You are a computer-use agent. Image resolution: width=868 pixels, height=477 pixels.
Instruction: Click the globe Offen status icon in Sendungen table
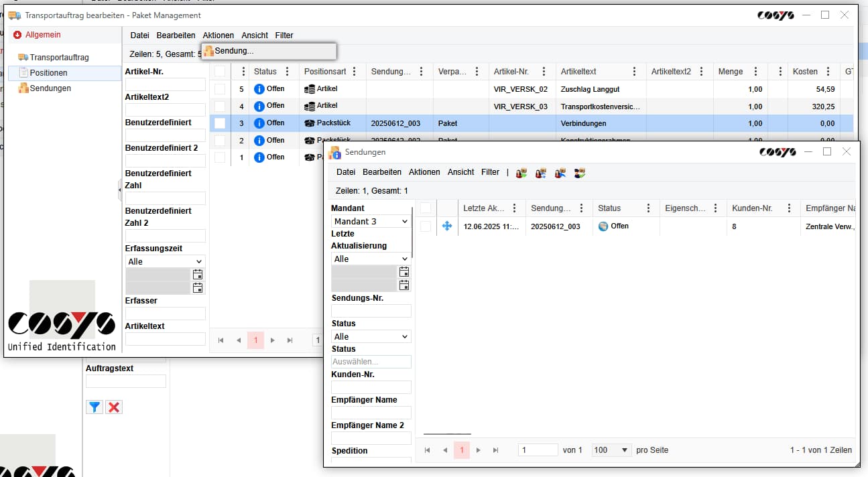[x=603, y=226]
